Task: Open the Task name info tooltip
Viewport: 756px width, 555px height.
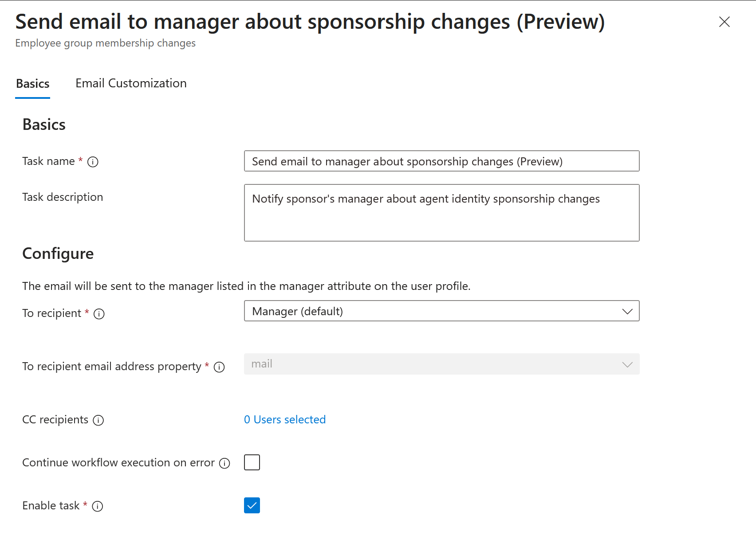Action: pos(93,162)
